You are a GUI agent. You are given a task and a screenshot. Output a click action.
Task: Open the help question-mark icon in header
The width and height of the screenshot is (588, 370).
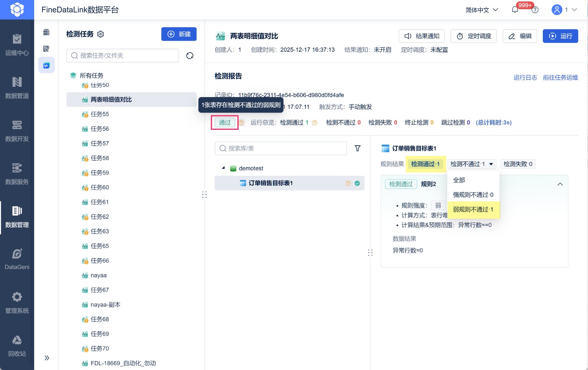tap(535, 10)
